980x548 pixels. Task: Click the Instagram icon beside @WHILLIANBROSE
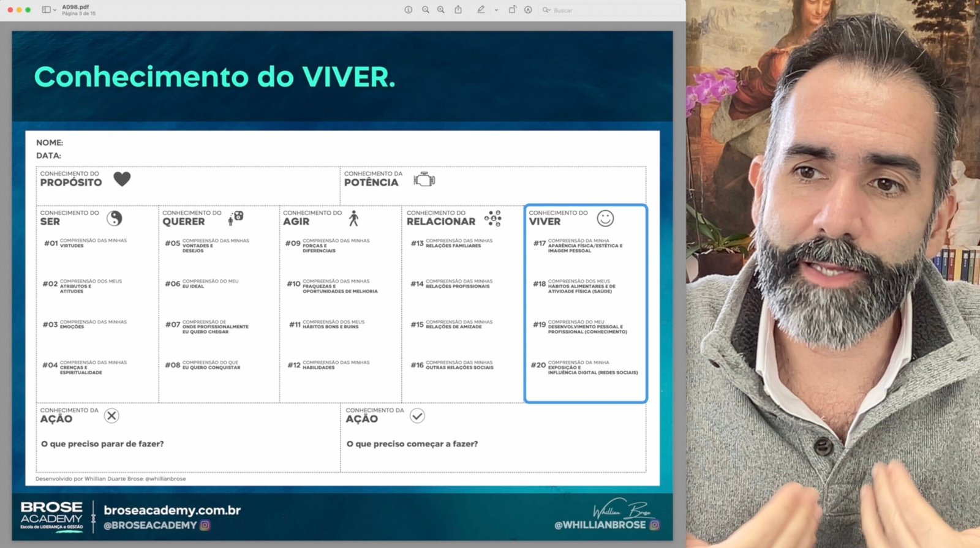coord(654,525)
